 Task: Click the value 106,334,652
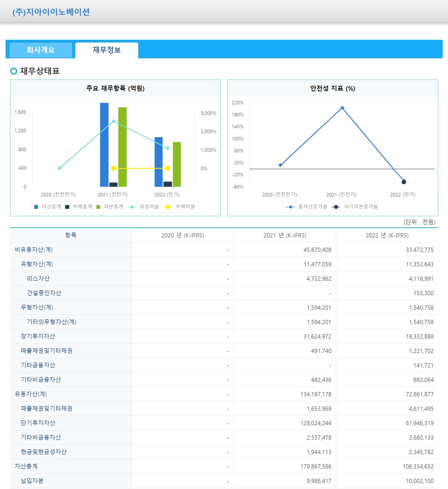point(418,467)
